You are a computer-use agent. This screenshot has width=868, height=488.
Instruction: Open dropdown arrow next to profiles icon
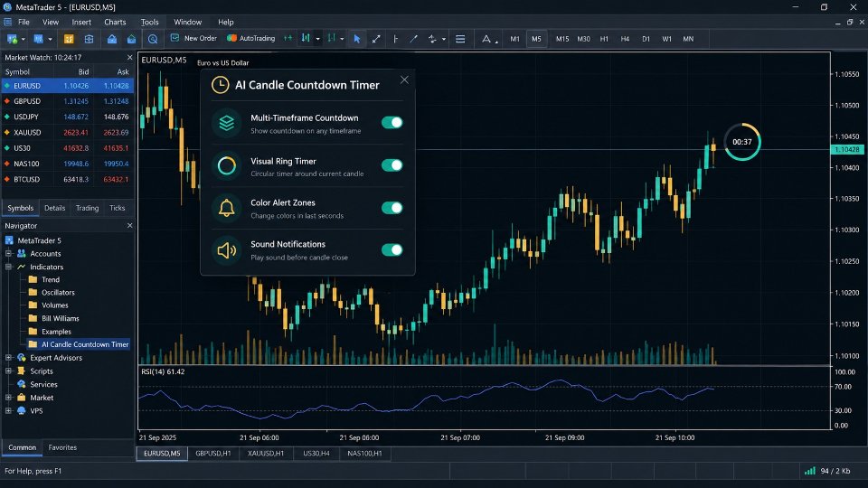coord(50,39)
